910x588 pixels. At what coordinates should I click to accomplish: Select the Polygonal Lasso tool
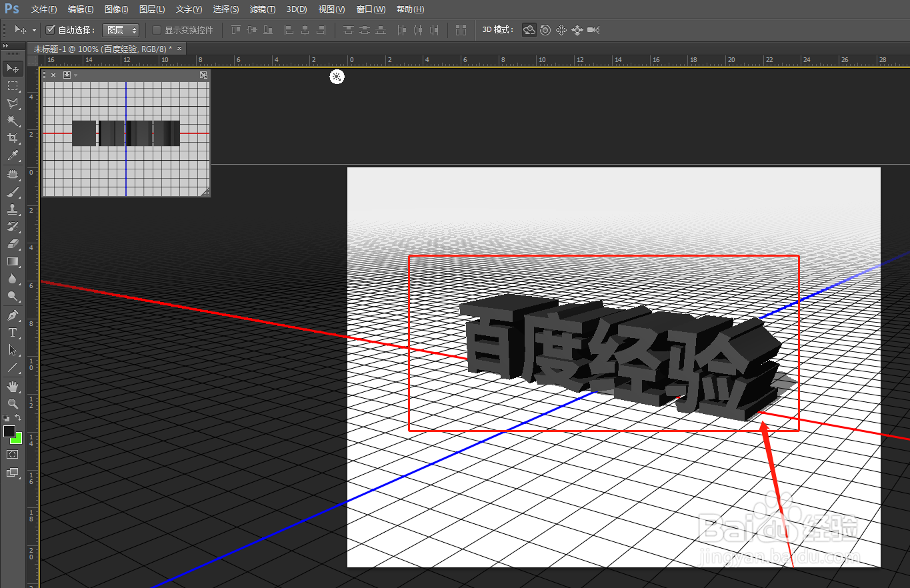[13, 103]
